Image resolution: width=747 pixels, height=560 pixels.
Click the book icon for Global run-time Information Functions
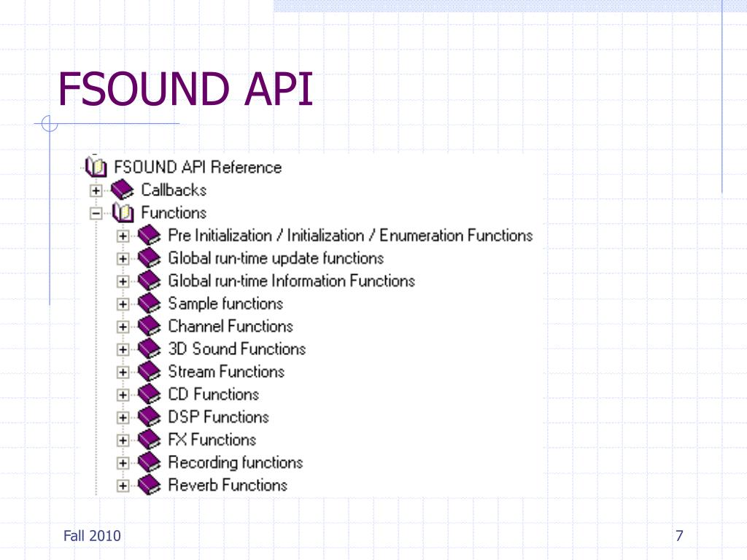(149, 281)
